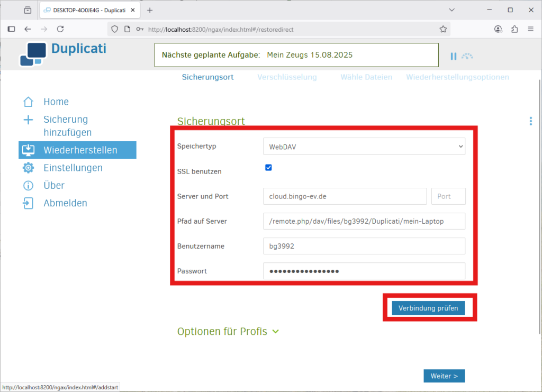Viewport: 542px width, 392px height.
Task: Click the Verbindung prüfen button
Action: 428,308
